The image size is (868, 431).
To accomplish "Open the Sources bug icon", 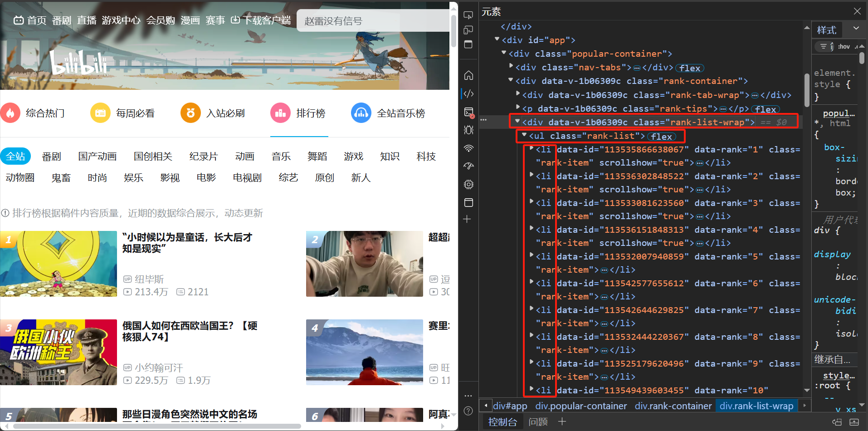I will coord(469,130).
